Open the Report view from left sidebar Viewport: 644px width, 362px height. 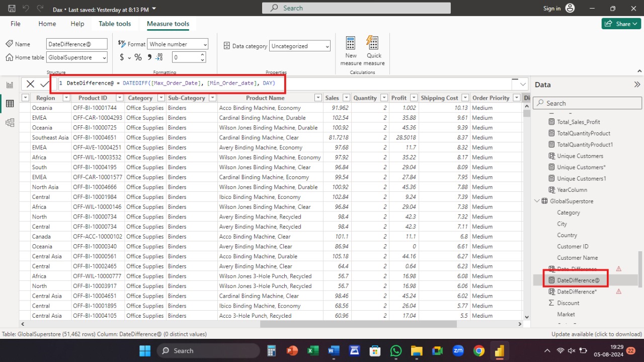pyautogui.click(x=10, y=85)
